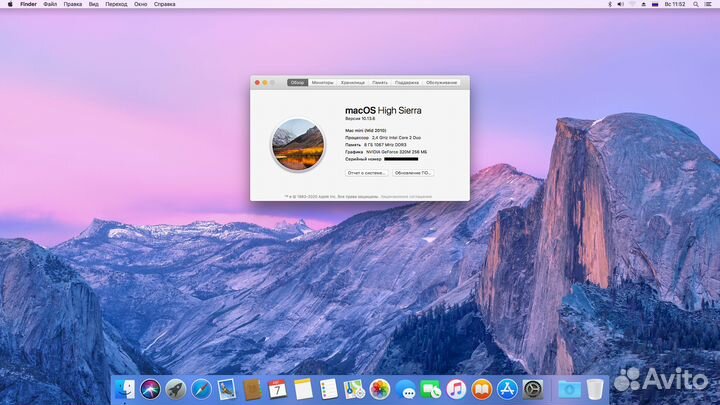
Task: Switch to the Хранилище tab
Action: [x=353, y=83]
